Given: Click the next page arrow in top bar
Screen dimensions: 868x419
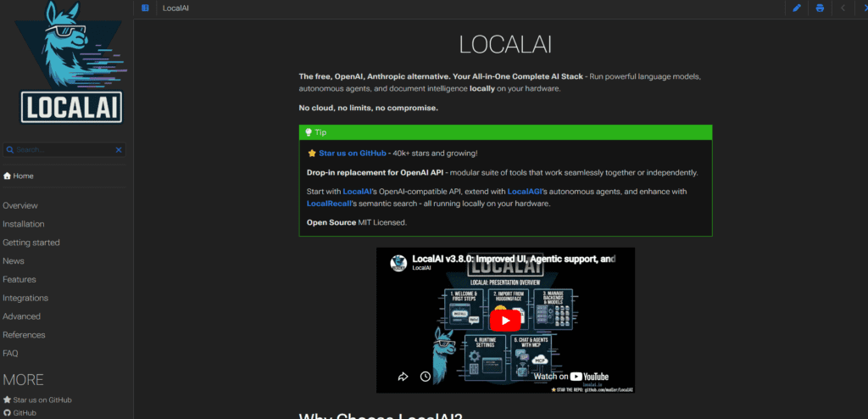Looking at the screenshot, I should pos(864,8).
